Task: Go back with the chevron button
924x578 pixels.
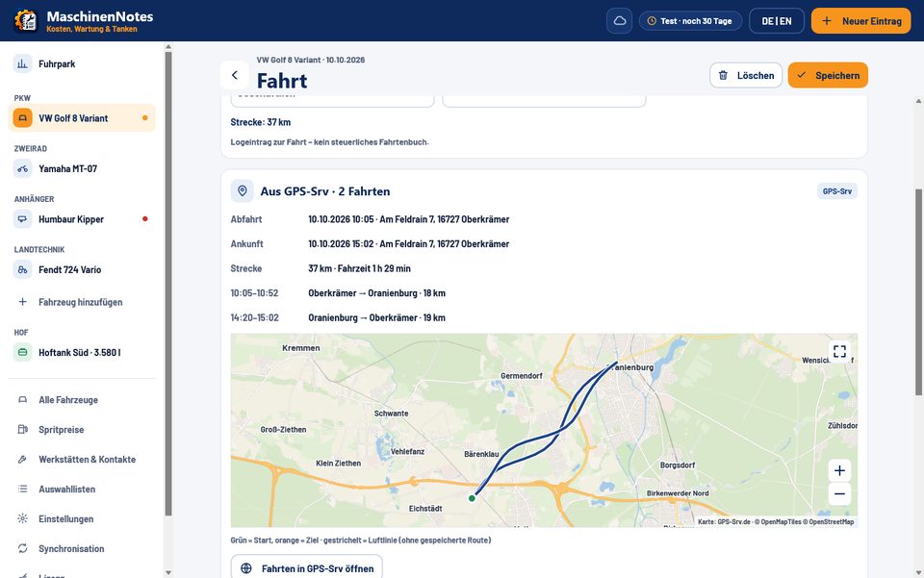Action: coord(235,75)
